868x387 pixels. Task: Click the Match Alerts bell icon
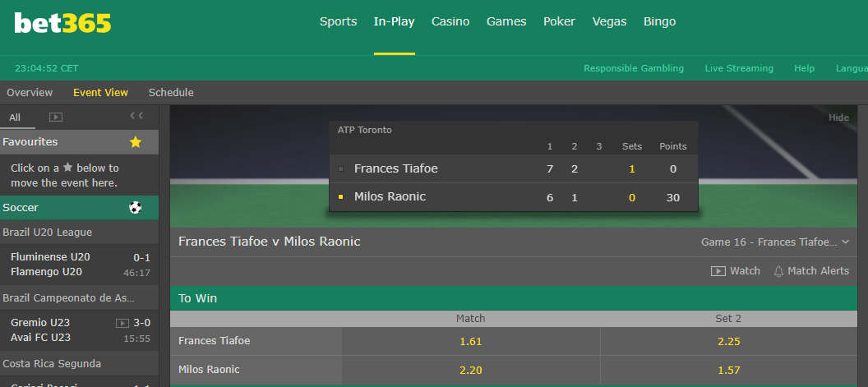coord(777,271)
